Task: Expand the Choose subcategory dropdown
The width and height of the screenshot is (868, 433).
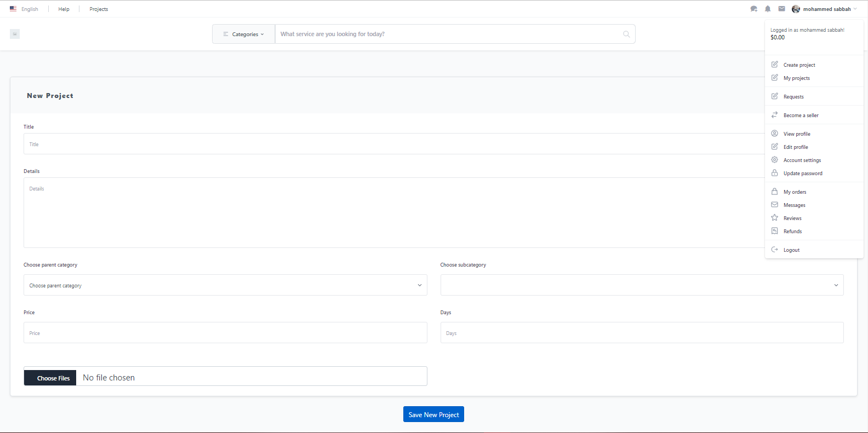Action: 642,285
